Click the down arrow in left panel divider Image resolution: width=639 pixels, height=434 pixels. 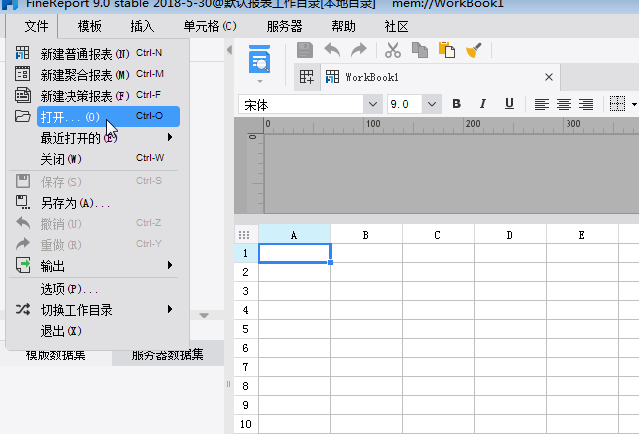pyautogui.click(x=204, y=315)
